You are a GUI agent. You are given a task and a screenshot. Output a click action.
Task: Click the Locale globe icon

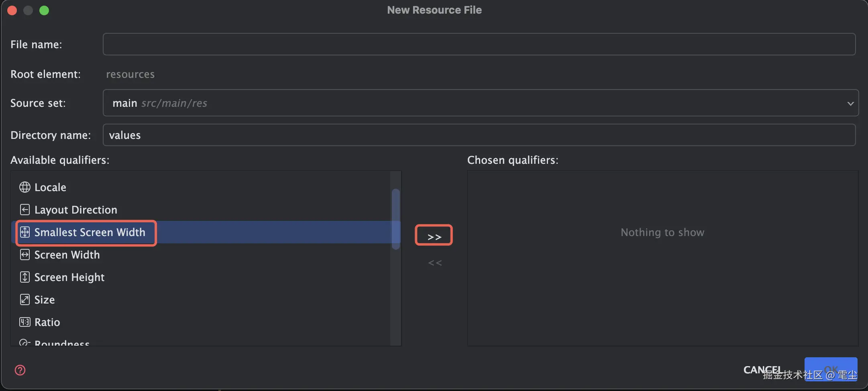click(25, 187)
